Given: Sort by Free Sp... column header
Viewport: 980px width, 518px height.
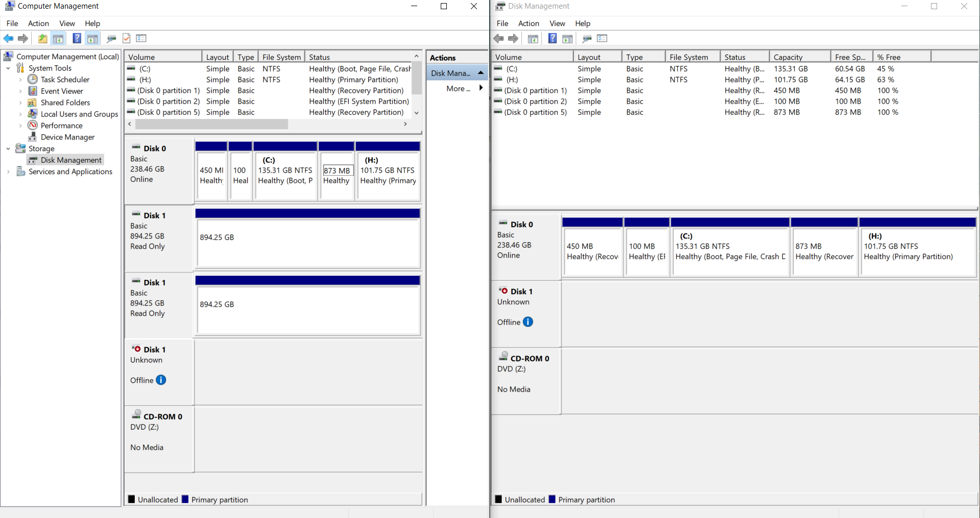Looking at the screenshot, I should click(851, 57).
